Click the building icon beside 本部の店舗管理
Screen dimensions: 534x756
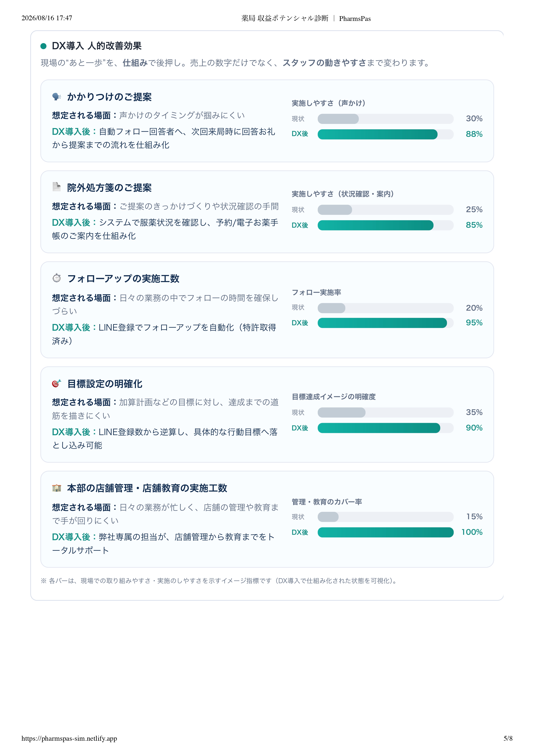tap(57, 488)
